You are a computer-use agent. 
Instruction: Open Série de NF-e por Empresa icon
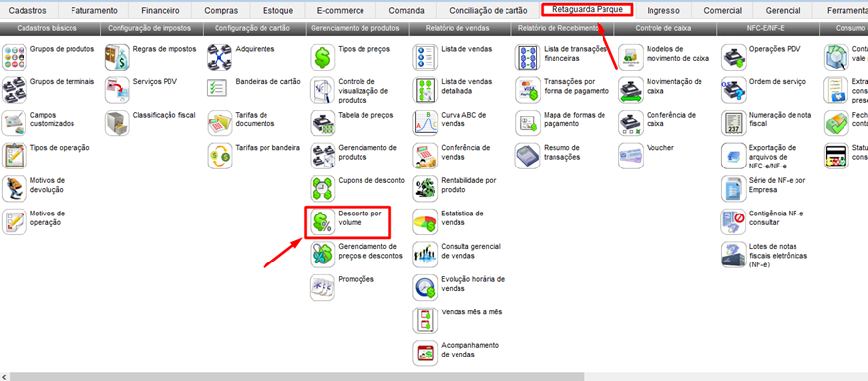pyautogui.click(x=733, y=189)
